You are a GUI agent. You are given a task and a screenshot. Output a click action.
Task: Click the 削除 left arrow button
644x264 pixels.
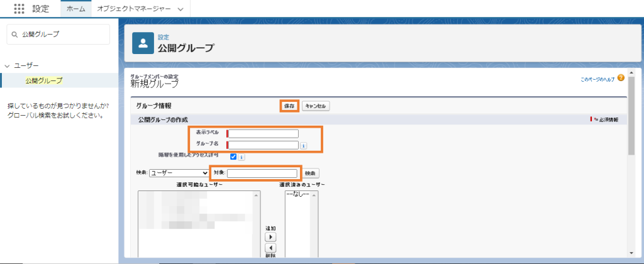coord(270,248)
